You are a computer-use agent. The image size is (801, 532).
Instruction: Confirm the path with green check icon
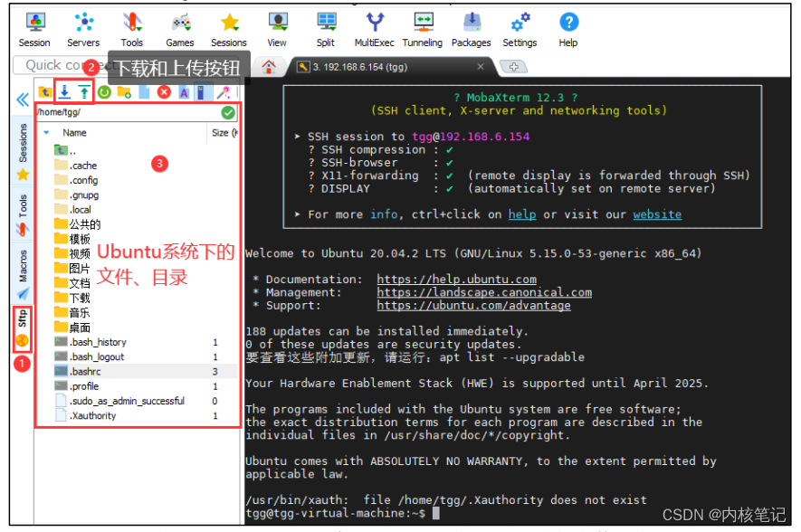tap(228, 112)
